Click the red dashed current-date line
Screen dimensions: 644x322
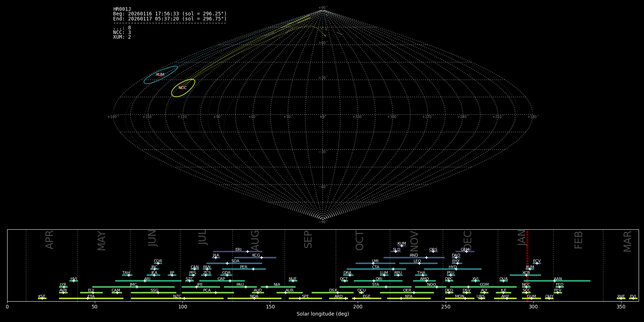(x=527, y=265)
